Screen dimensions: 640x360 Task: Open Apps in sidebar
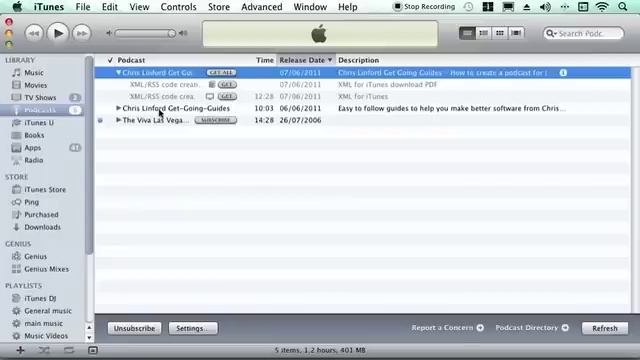(x=32, y=148)
